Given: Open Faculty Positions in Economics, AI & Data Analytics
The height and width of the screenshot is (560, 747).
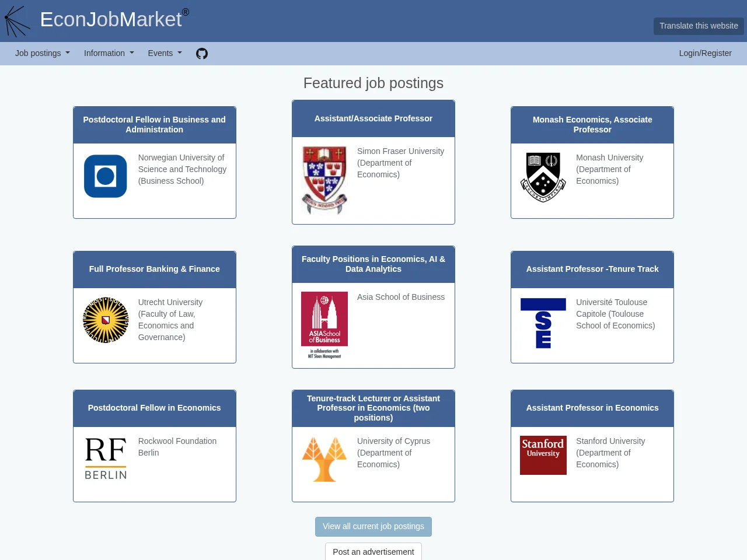Looking at the screenshot, I should coord(373,264).
